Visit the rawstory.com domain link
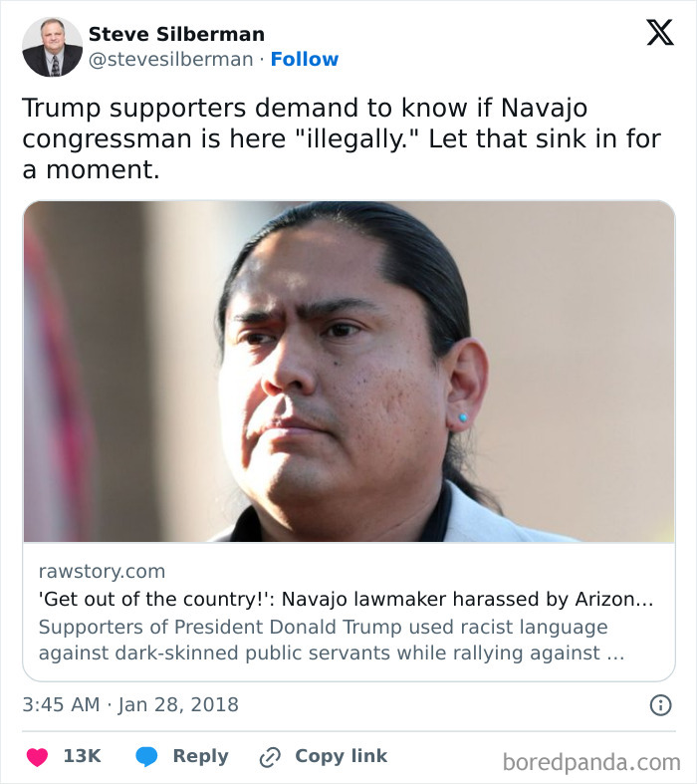Viewport: 697px width, 784px height. pyautogui.click(x=102, y=571)
